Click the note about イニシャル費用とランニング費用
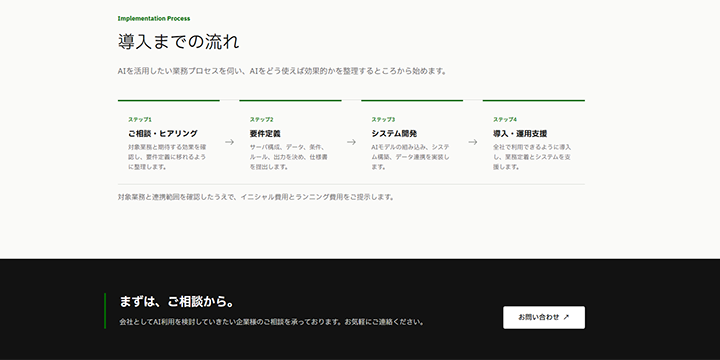This screenshot has width=720, height=360. [256, 197]
